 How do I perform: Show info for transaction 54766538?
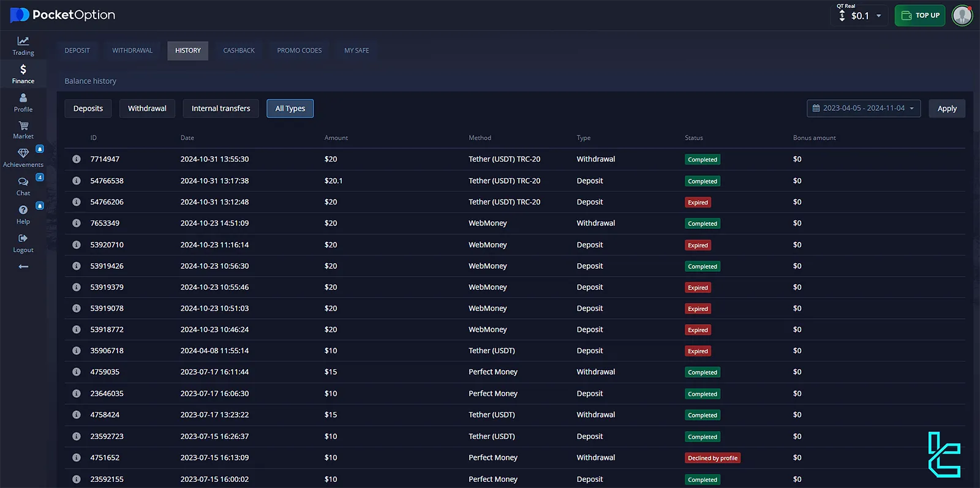tap(77, 181)
